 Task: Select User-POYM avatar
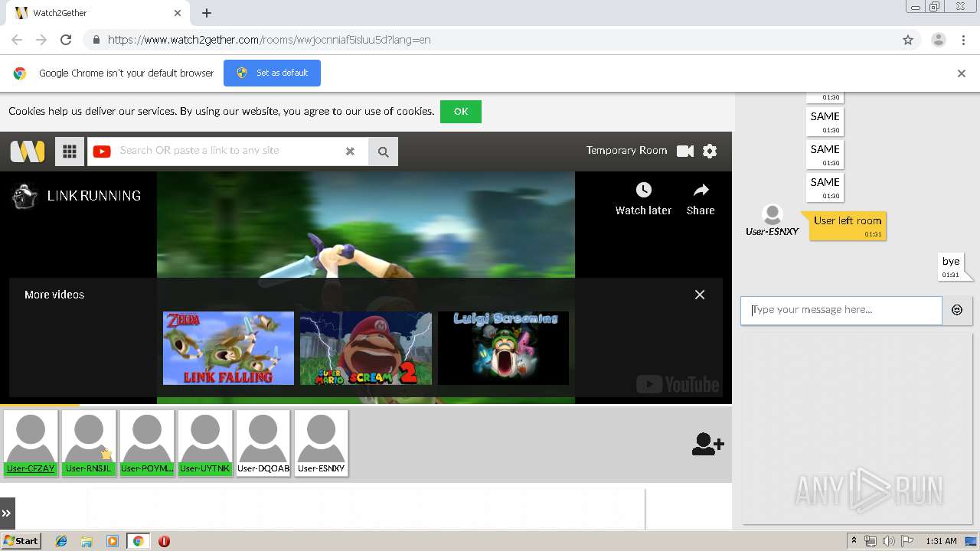147,444
